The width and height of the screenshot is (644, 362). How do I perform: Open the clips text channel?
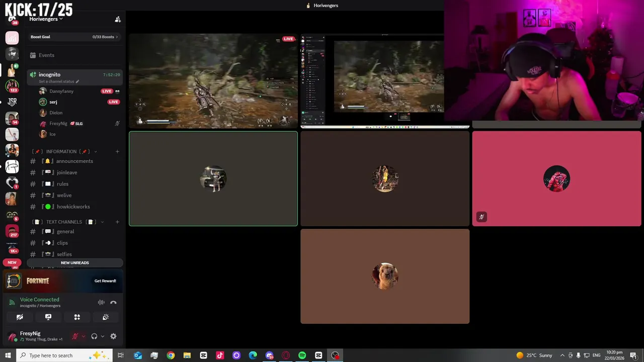point(74,243)
